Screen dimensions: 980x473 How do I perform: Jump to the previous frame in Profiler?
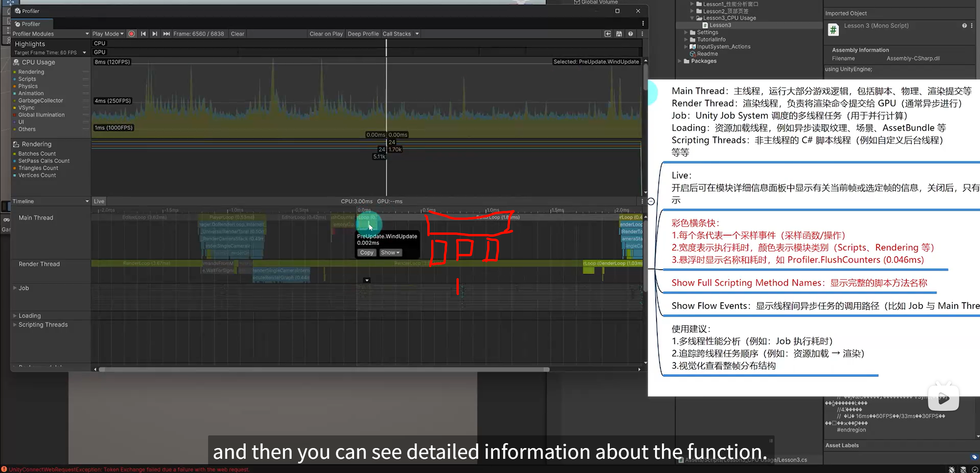(143, 34)
